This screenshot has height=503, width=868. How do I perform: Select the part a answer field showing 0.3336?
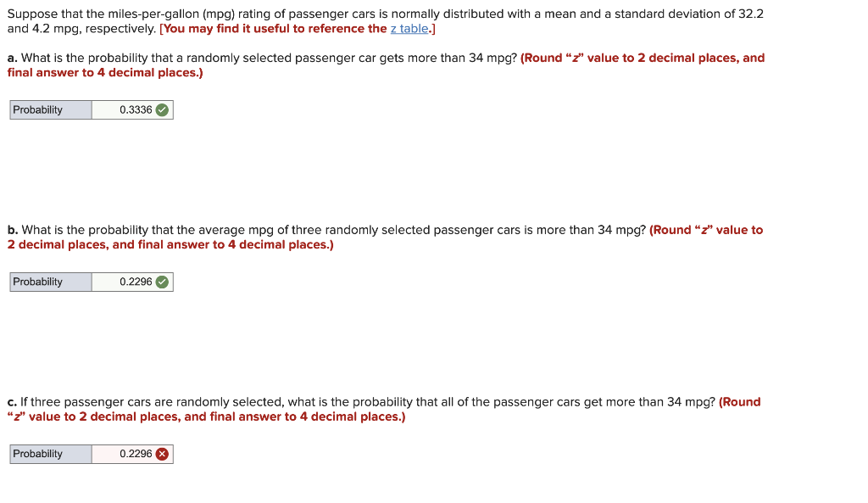(x=132, y=109)
